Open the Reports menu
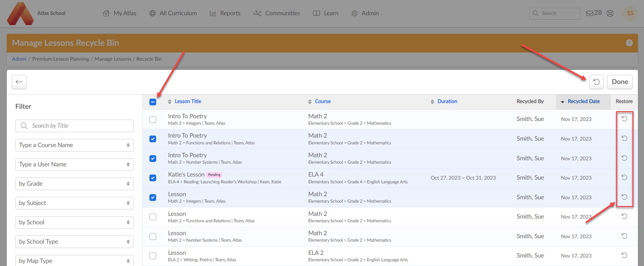 (x=225, y=13)
